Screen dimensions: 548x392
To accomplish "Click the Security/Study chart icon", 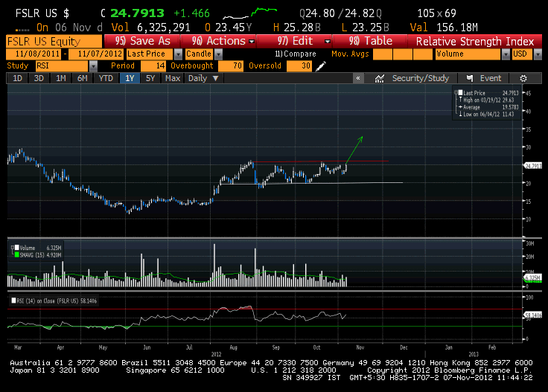I will [380, 79].
